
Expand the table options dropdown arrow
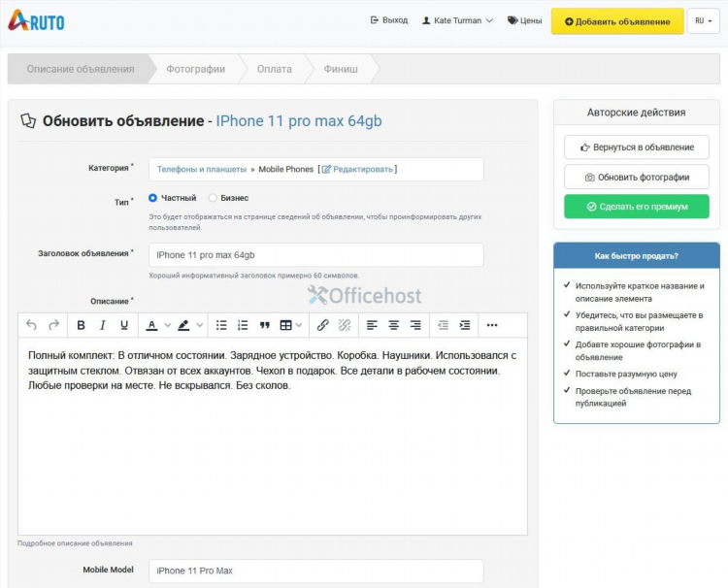(299, 325)
